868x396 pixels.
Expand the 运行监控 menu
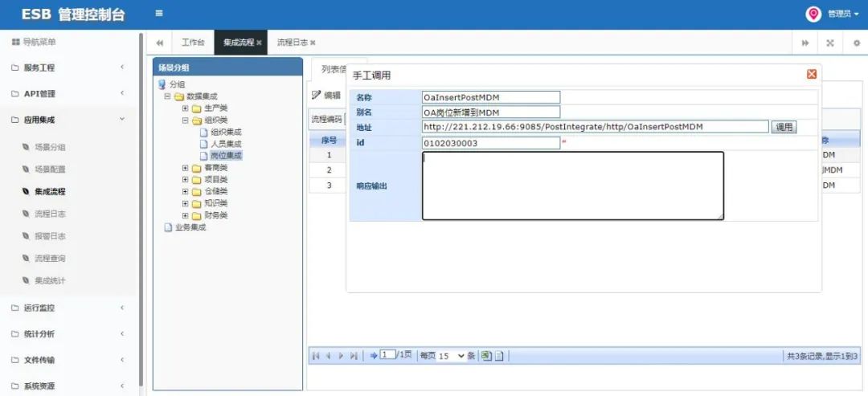point(68,308)
